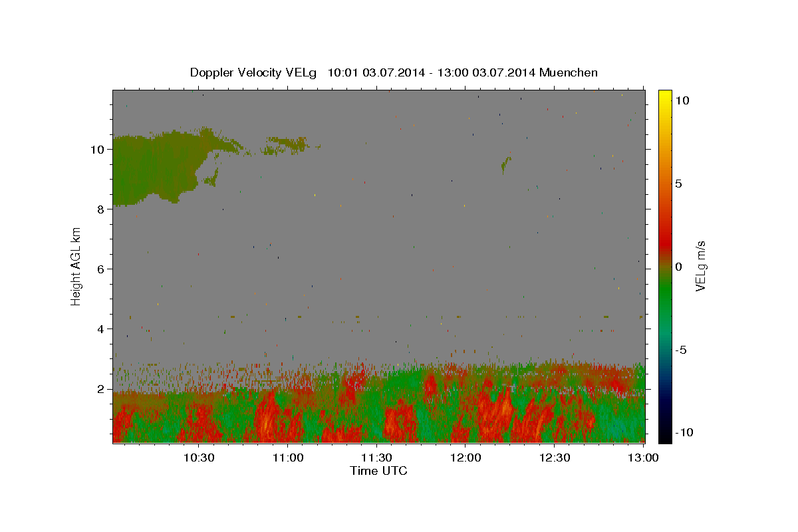The image size is (798, 532).
Task: Click the 12:30 time tick label
Action: coord(555,458)
